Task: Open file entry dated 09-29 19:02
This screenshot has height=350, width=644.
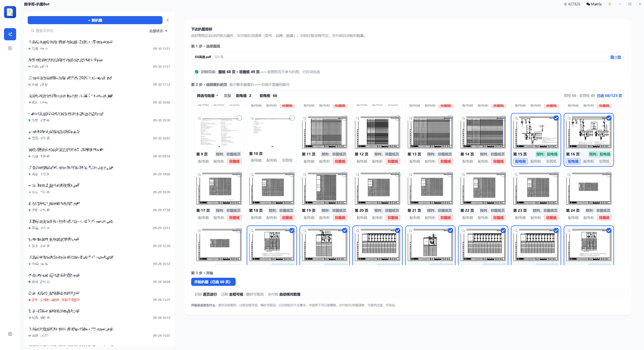Action: [x=99, y=171]
